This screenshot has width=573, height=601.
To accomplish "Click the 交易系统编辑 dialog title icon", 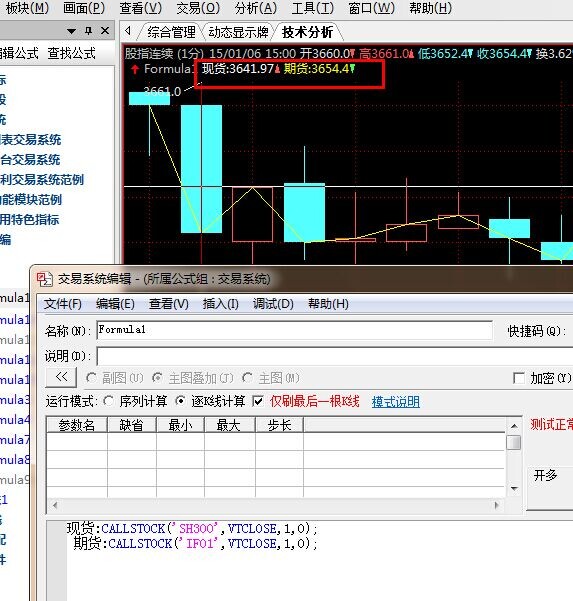I will 44,279.
